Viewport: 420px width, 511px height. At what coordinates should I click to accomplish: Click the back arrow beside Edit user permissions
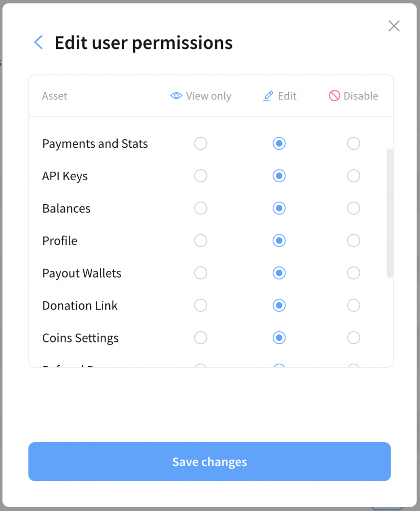tap(38, 42)
